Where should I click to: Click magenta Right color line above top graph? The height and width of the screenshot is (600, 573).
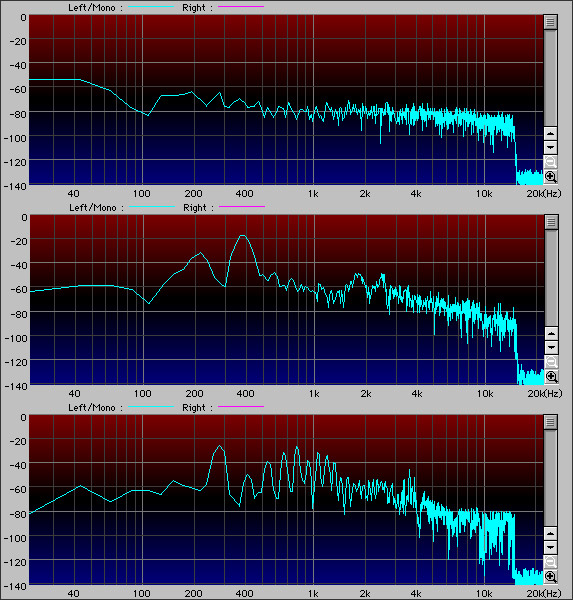pyautogui.click(x=241, y=7)
